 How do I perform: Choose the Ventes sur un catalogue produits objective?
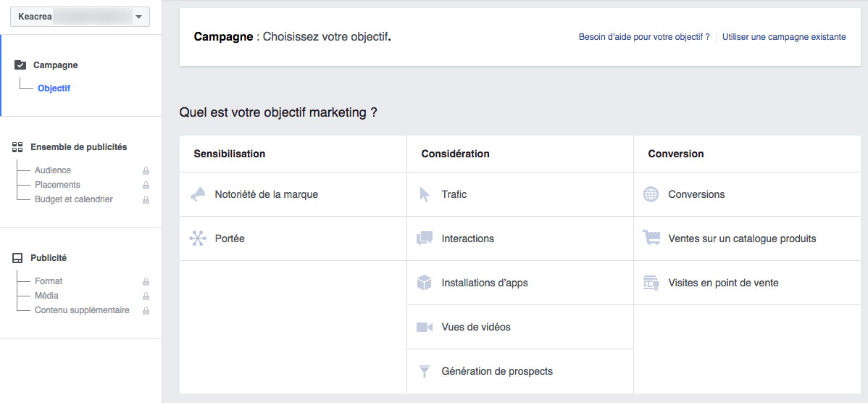coord(742,238)
